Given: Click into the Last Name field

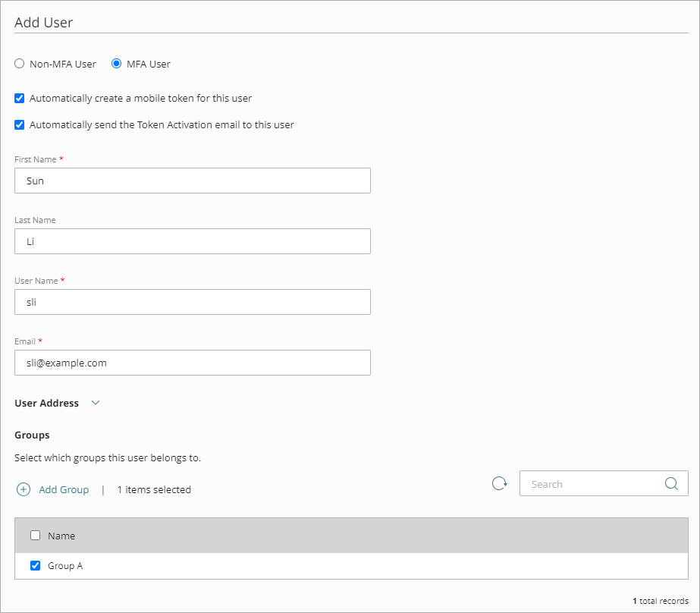Looking at the screenshot, I should [193, 242].
